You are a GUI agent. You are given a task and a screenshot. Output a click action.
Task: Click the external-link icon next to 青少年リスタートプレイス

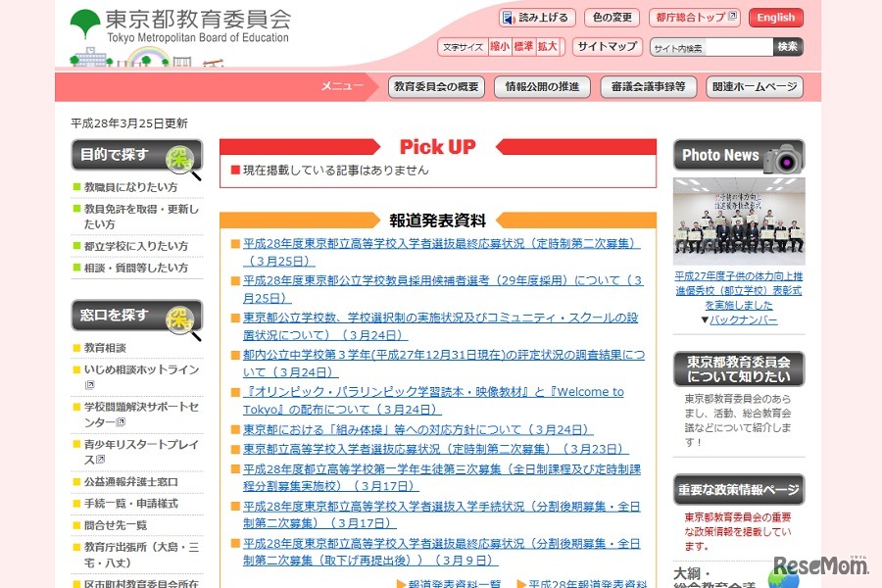(x=101, y=458)
